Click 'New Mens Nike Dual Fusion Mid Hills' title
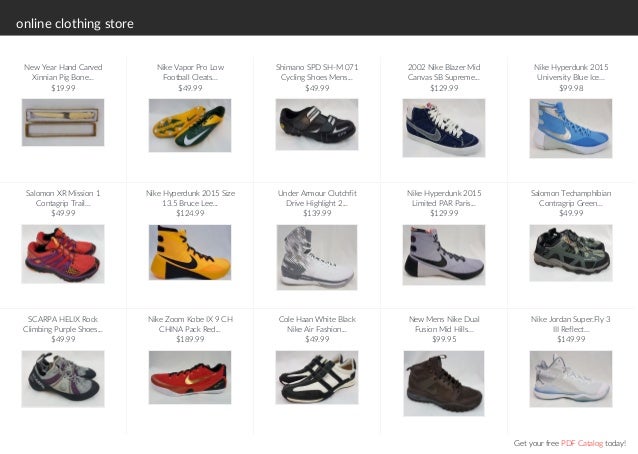The height and width of the screenshot is (454, 638). (444, 324)
